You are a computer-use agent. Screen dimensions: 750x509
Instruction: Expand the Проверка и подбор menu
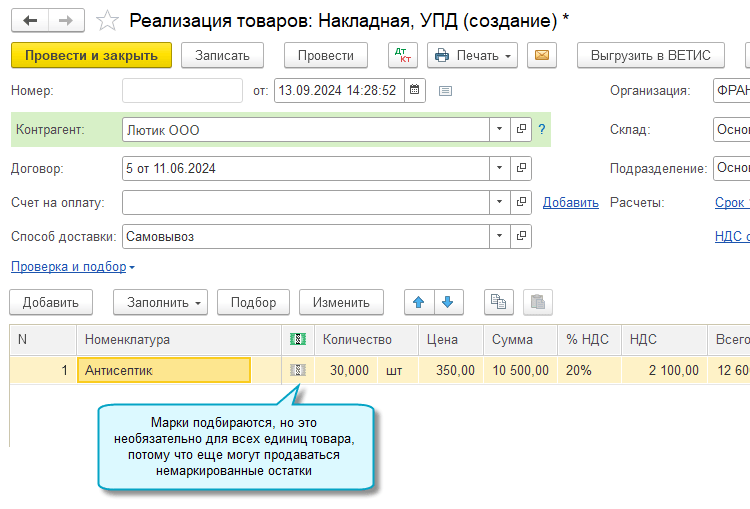coord(73,266)
